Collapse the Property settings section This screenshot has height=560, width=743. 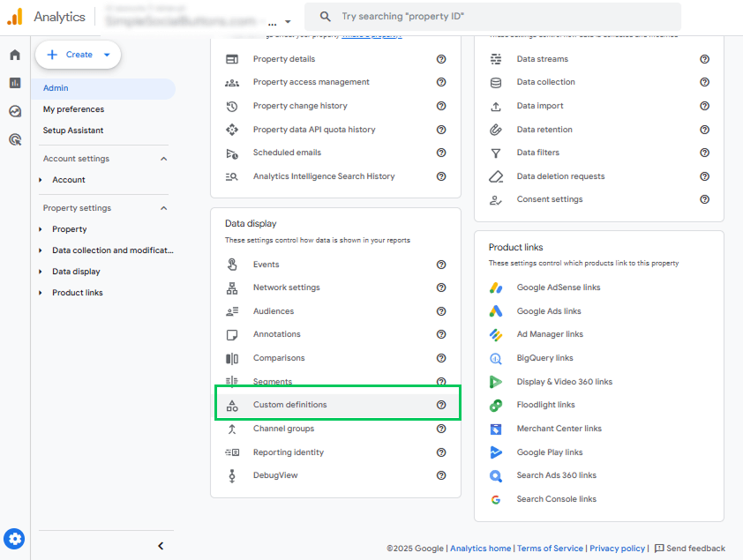tap(163, 208)
